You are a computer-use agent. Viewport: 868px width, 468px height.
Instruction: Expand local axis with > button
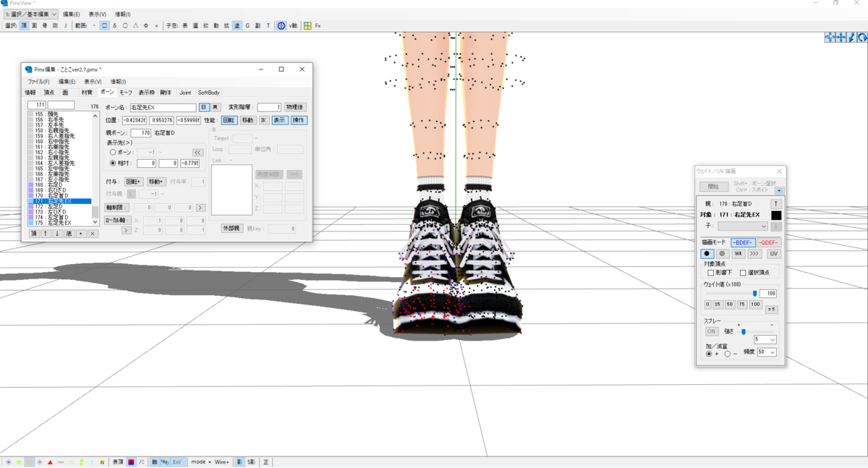[x=126, y=230]
